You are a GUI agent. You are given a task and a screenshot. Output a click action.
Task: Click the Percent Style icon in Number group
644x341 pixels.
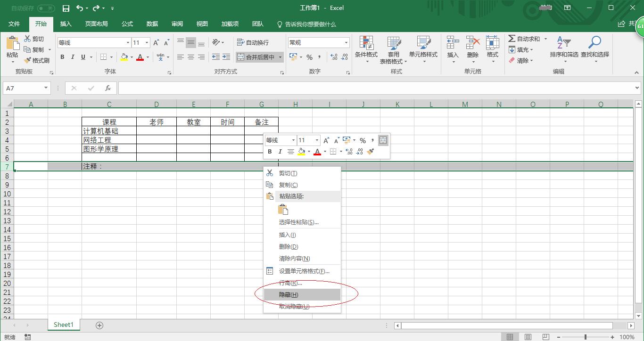pyautogui.click(x=309, y=56)
